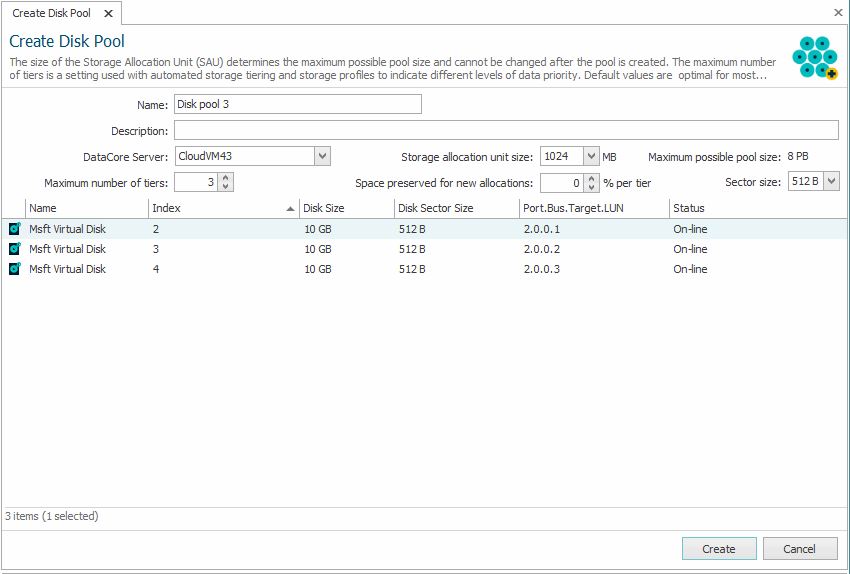The width and height of the screenshot is (850, 574).
Task: Click the Create button
Action: coord(718,549)
